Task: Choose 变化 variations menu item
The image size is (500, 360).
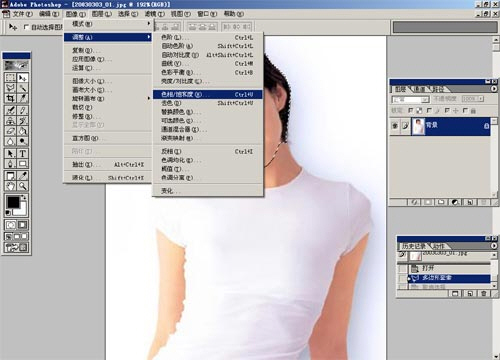Action: click(x=208, y=191)
